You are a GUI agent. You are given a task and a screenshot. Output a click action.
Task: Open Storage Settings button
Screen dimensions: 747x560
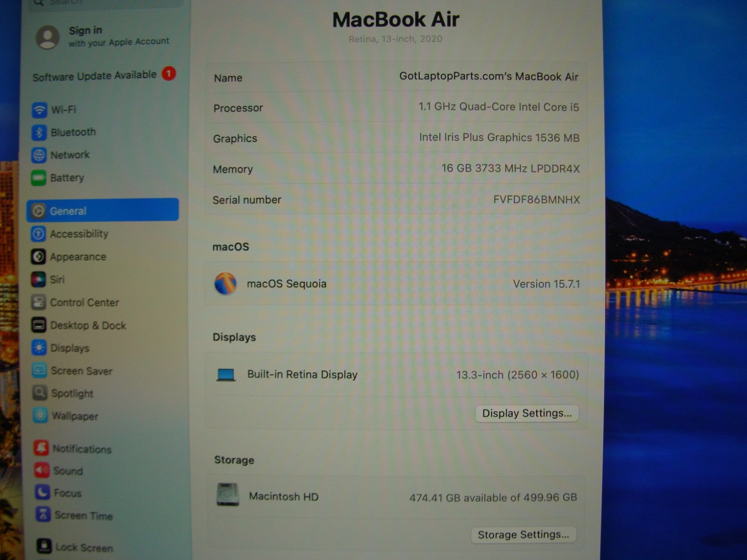click(523, 535)
